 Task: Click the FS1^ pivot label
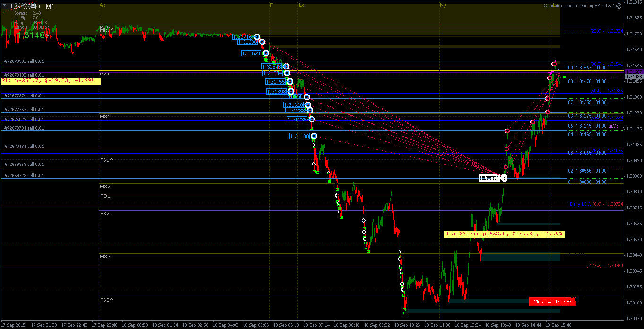(107, 160)
